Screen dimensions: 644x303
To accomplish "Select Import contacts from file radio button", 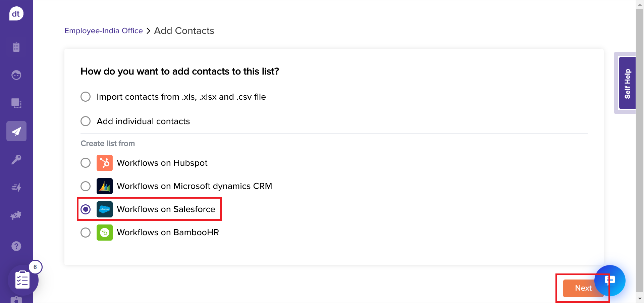I will tap(86, 97).
